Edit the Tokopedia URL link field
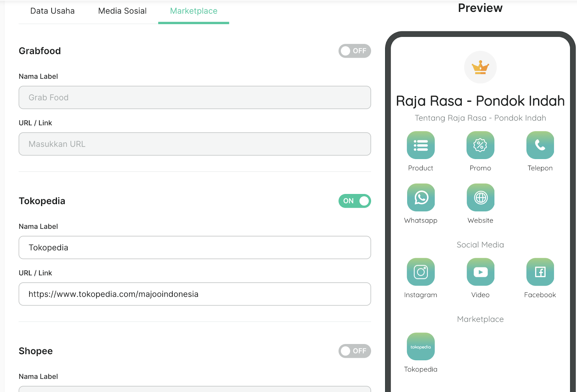Image resolution: width=577 pixels, height=392 pixels. [x=195, y=294]
